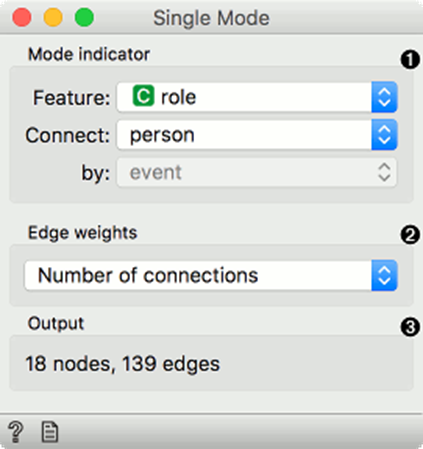Click the Mode indicator group label

(x=89, y=54)
